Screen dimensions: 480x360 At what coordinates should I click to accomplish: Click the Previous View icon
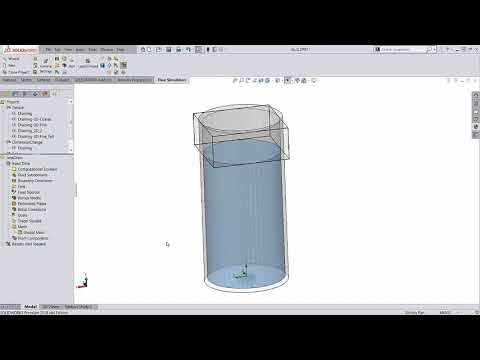point(248,80)
